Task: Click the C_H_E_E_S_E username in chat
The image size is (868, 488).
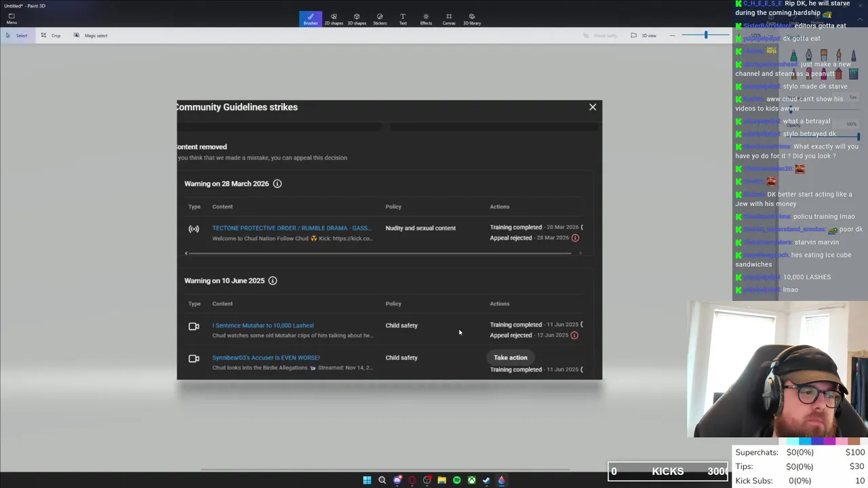Action: [762, 3]
